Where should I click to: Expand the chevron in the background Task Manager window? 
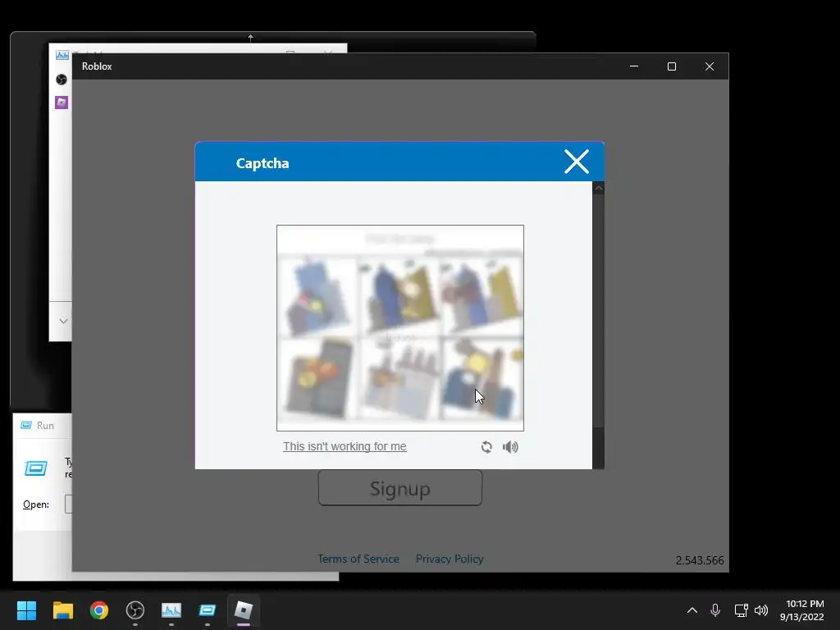[x=63, y=321]
